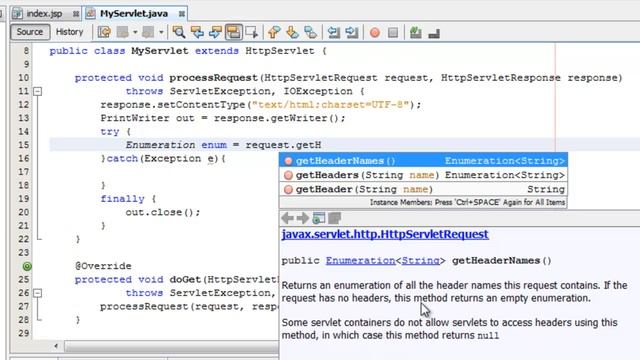Follow the String link in Javadoc signature
Screen dimensions: 640x360
click(x=420, y=260)
